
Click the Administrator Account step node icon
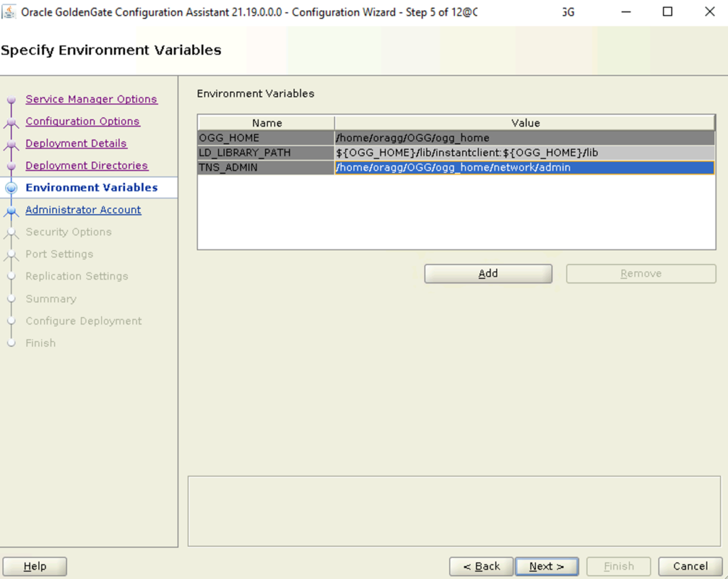11,211
